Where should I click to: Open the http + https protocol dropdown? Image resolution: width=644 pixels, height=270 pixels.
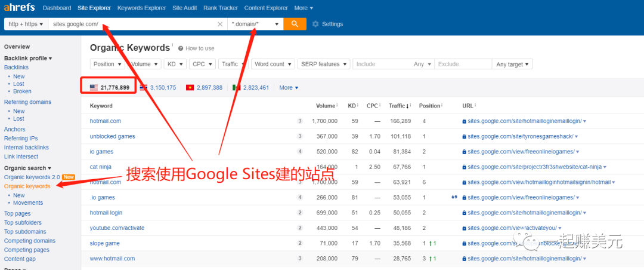(26, 24)
